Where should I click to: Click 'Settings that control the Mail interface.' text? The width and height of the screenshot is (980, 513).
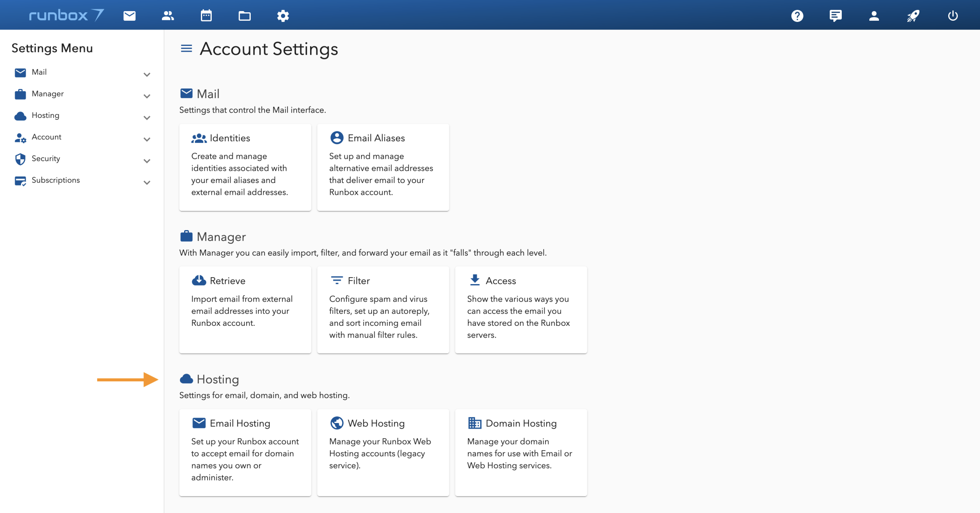[x=253, y=110]
